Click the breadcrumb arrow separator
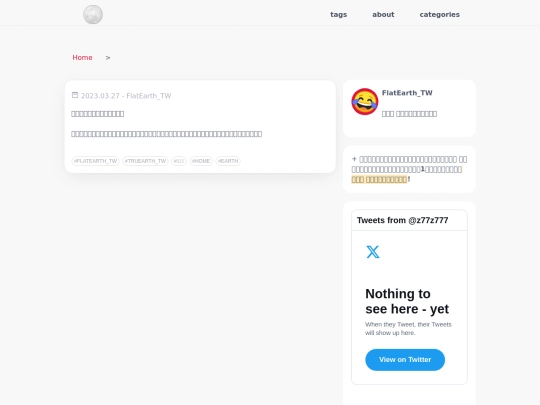Screen dimensions: 540x405 tap(108, 58)
